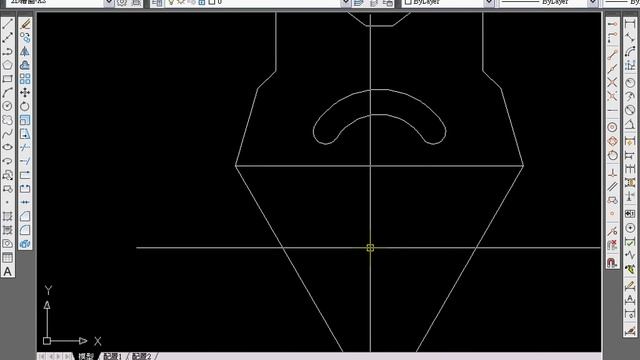Expand the ByLayer linetype dropdown
The width and height of the screenshot is (640, 360).
pyautogui.click(x=593, y=2)
